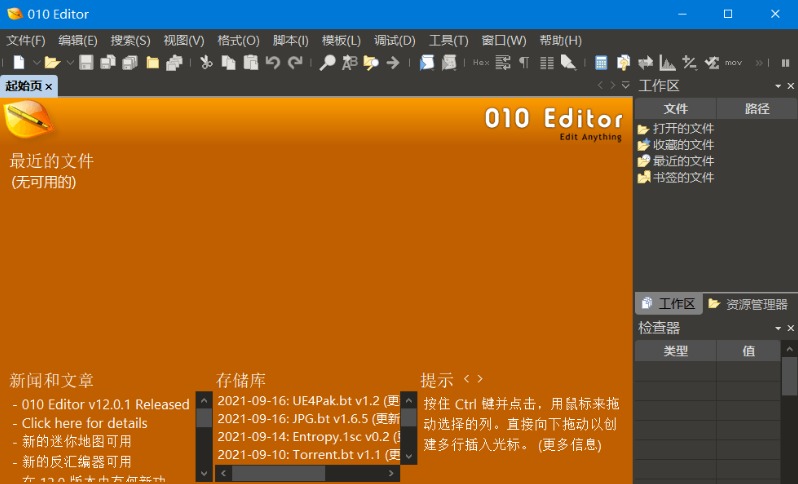The image size is (798, 484).
Task: Open the UE4Pak.bt v1.2 repository entry
Action: pyautogui.click(x=308, y=401)
